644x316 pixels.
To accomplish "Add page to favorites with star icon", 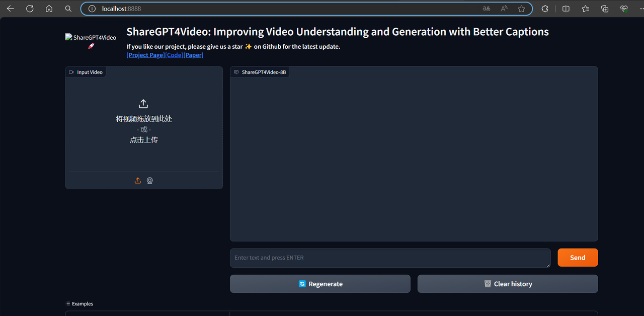I will point(521,9).
